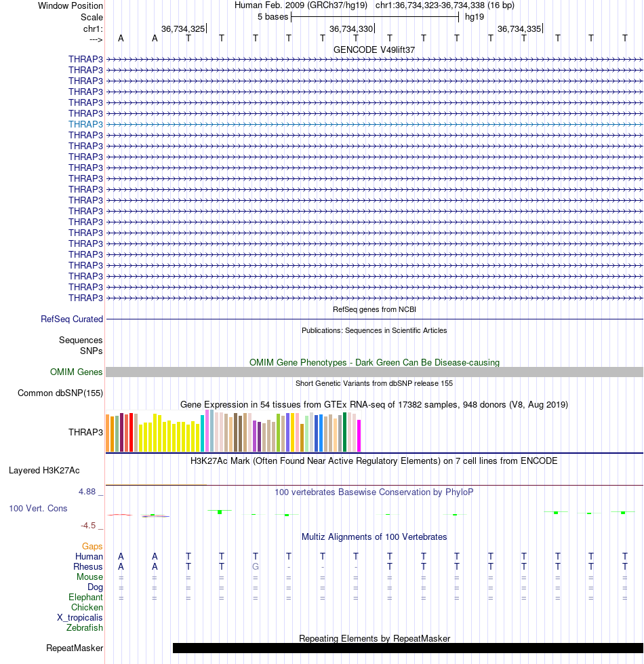Click the SNPs subtrack label

[x=92, y=351]
